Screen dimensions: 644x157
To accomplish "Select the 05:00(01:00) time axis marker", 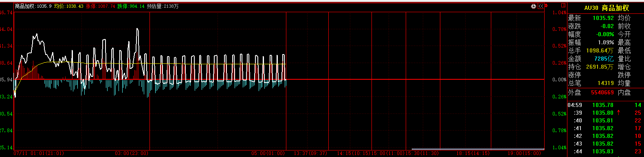I will [x=268, y=153].
